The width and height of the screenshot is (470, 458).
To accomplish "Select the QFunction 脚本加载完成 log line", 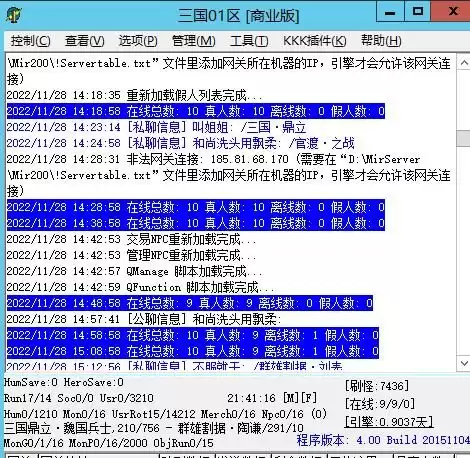I will click(140, 287).
